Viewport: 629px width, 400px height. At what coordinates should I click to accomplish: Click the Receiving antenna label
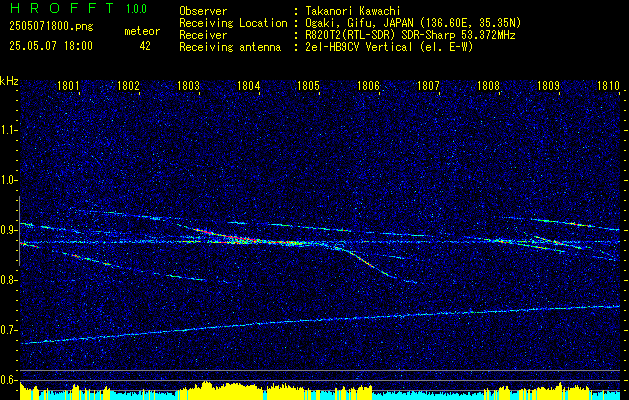coord(230,47)
